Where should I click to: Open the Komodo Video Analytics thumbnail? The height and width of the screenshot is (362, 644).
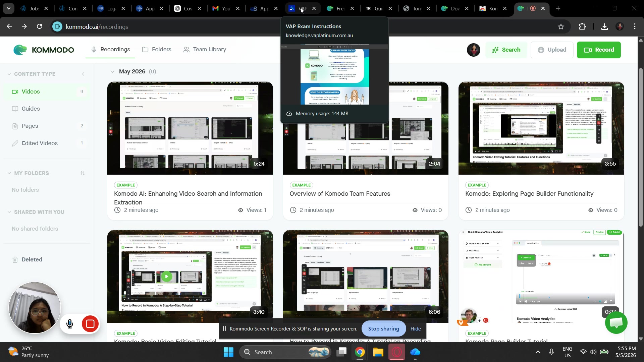click(541, 276)
